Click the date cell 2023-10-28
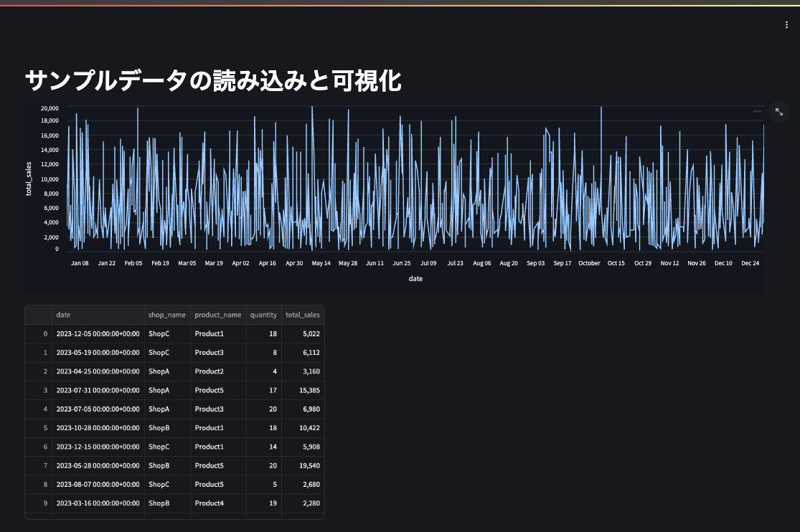The image size is (800, 532). (x=98, y=427)
